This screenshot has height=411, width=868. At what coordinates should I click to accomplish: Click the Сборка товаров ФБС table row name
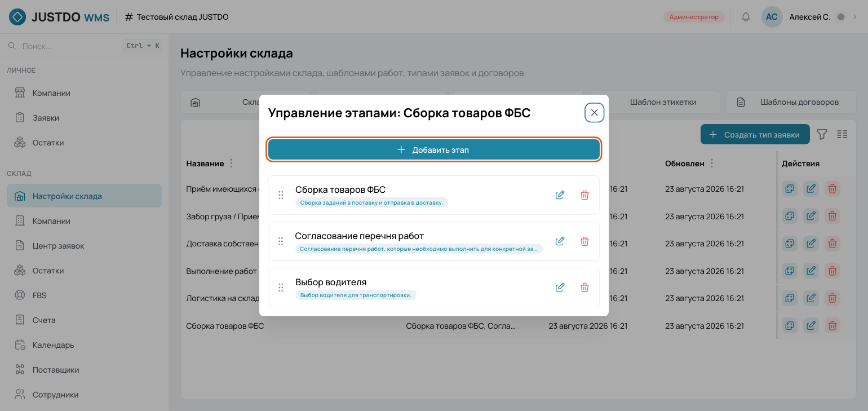coord(225,326)
